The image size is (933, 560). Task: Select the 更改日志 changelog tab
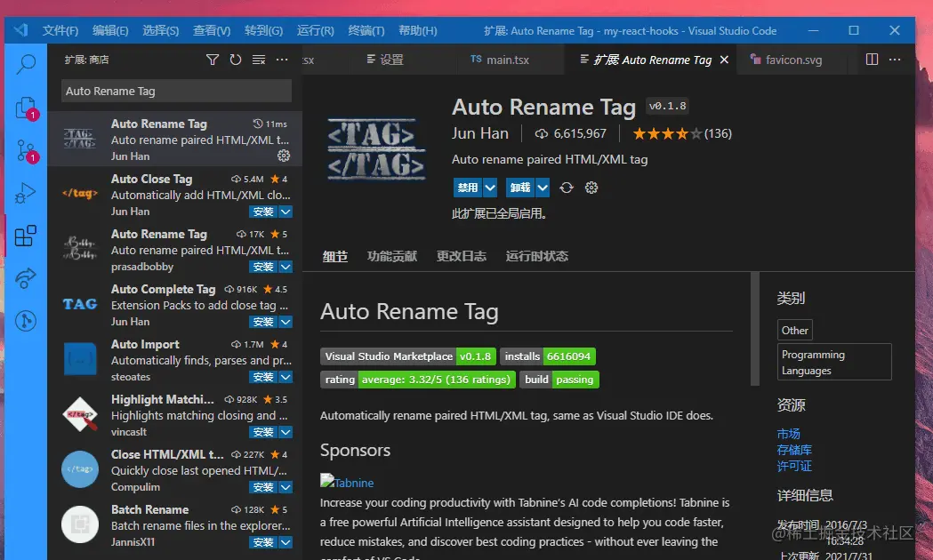(x=461, y=256)
